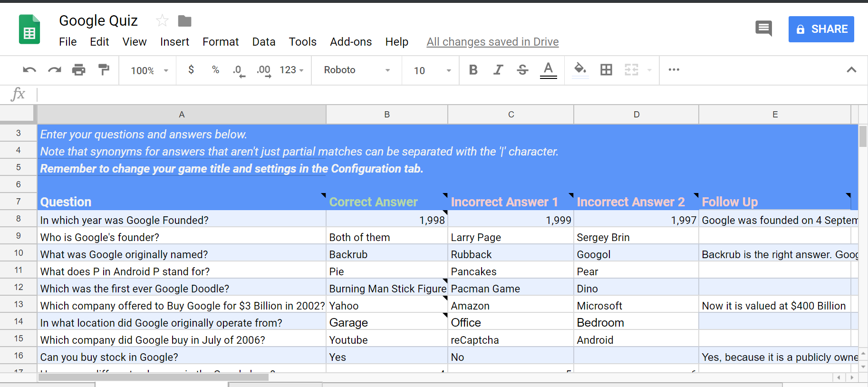
Task: Open the Add-ons menu
Action: pyautogui.click(x=351, y=42)
